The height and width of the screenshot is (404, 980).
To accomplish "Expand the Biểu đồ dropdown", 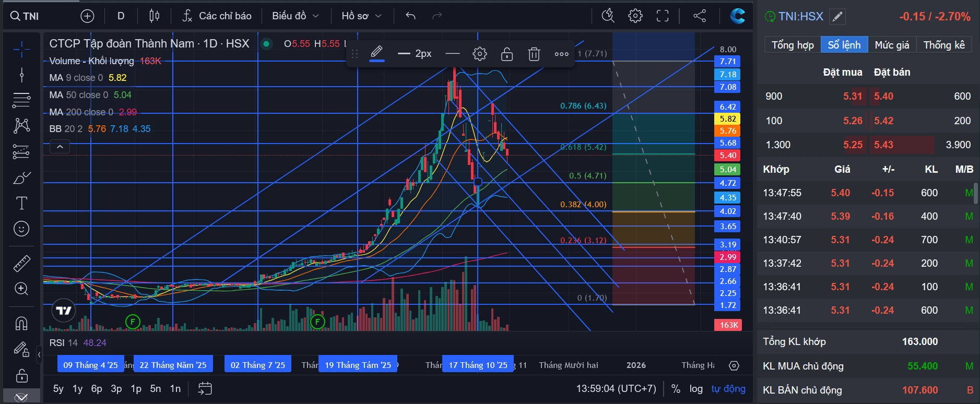I will click(295, 16).
